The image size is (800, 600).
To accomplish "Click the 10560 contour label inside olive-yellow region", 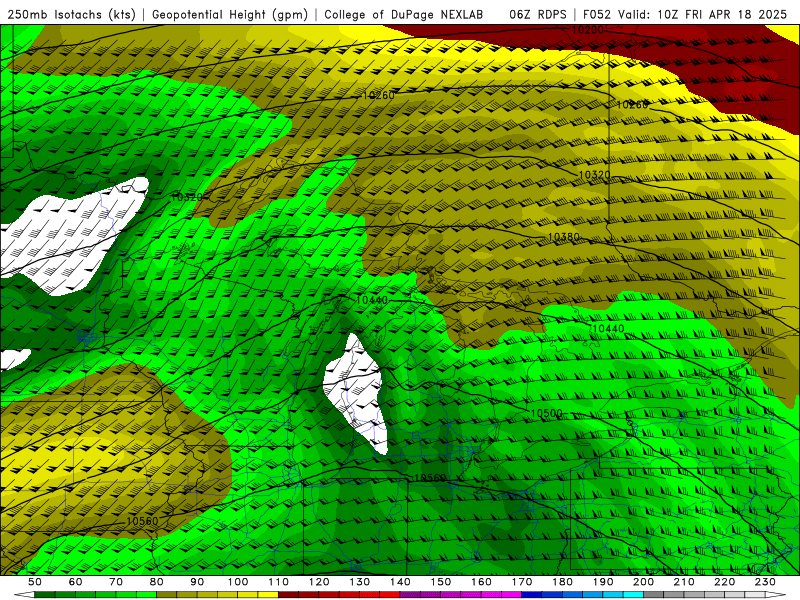I will (142, 521).
